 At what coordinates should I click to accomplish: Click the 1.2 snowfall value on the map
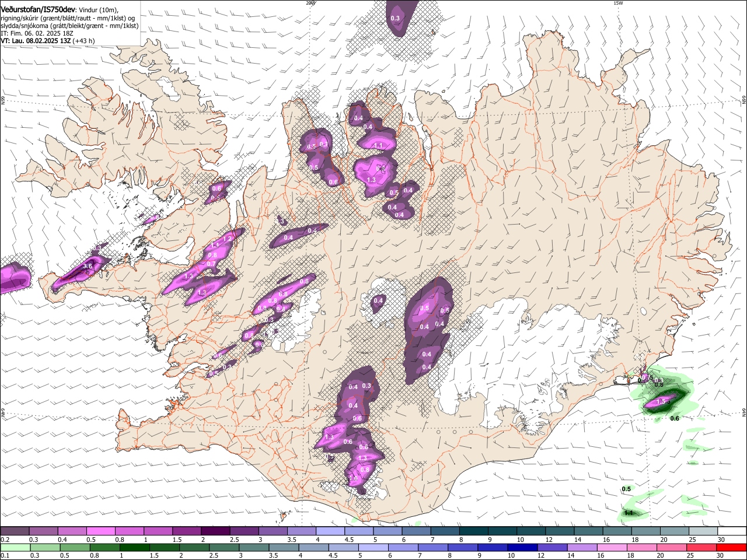click(228, 239)
